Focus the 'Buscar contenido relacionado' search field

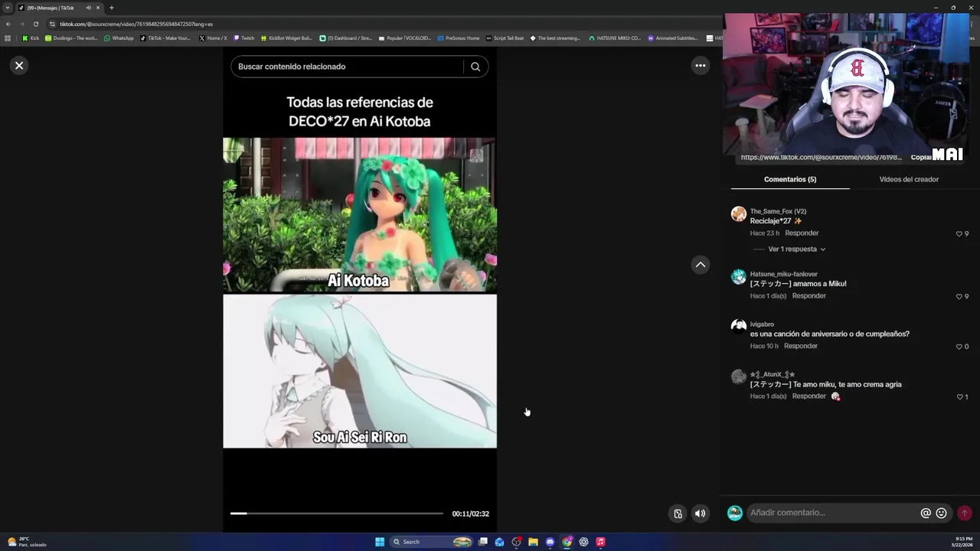point(348,67)
